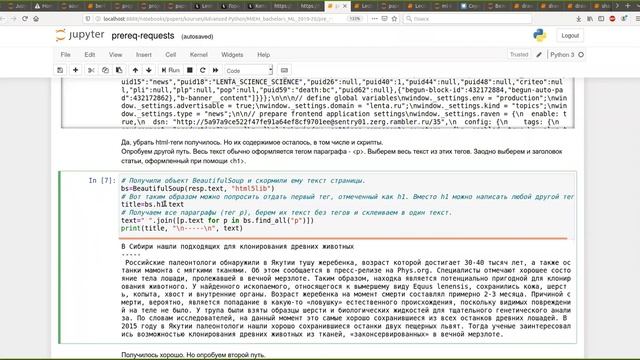
Task: Paste cells below icon
Action: click(x=119, y=70)
